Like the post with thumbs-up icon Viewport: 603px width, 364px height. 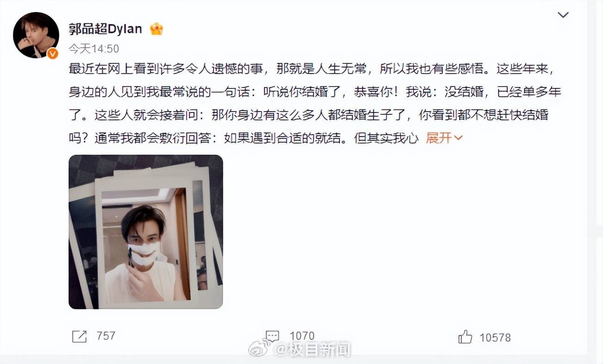(x=465, y=337)
